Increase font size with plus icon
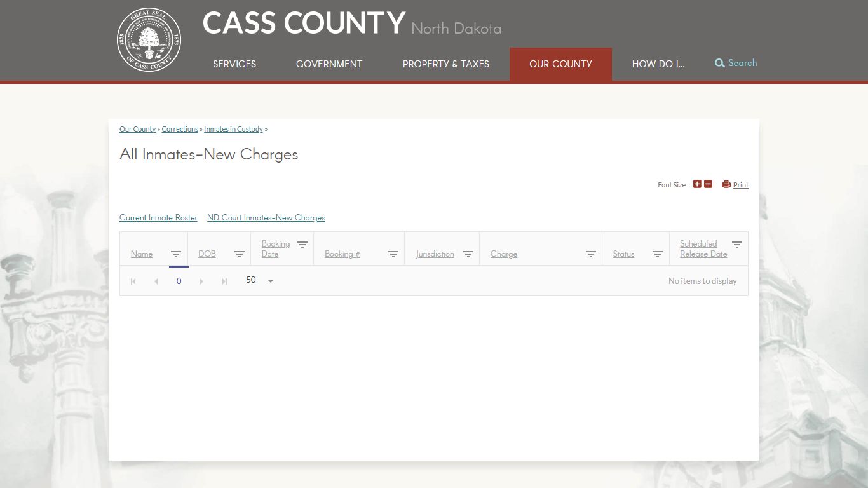Image resolution: width=868 pixels, height=488 pixels. coord(697,184)
